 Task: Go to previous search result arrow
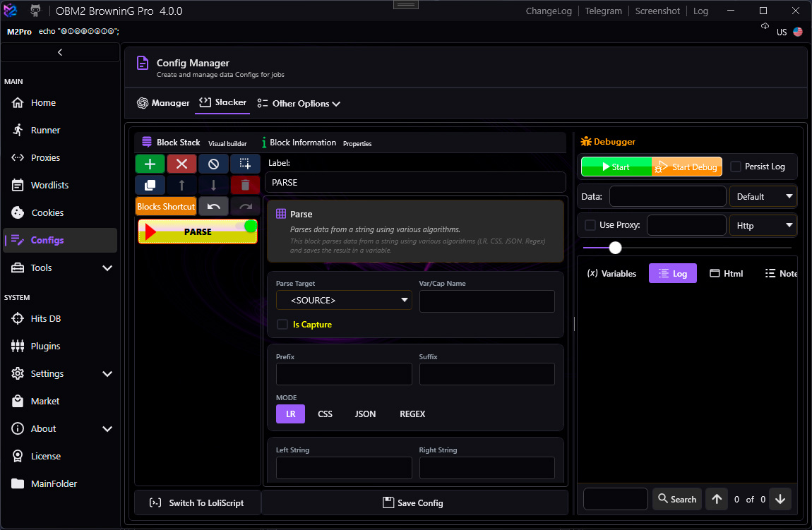coord(717,499)
